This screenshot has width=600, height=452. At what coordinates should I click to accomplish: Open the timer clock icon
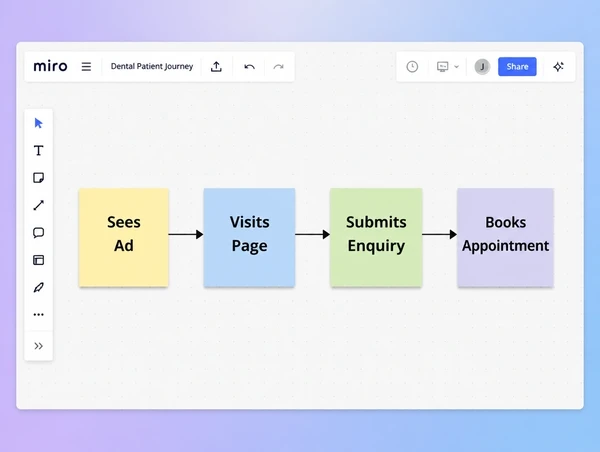click(412, 67)
